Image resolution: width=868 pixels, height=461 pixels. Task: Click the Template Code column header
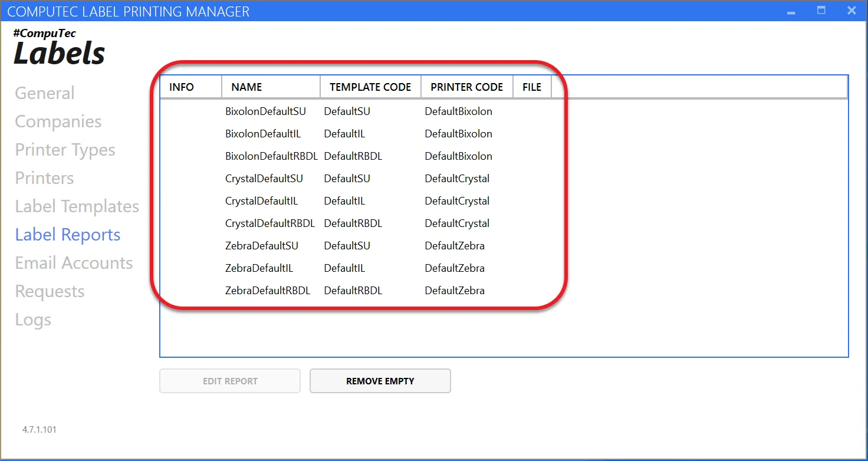pos(370,87)
